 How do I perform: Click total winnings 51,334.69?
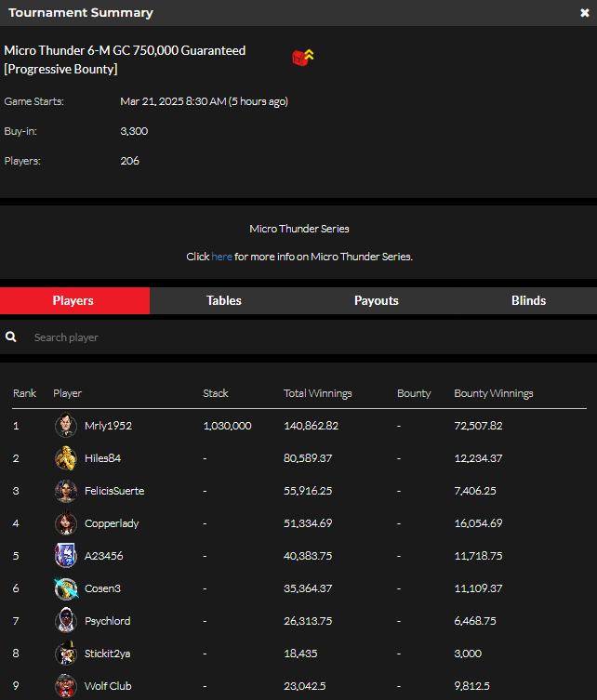click(x=308, y=523)
